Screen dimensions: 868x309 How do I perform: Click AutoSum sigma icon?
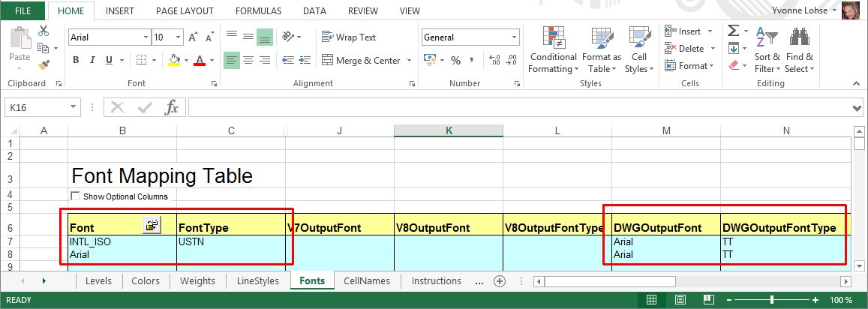733,31
